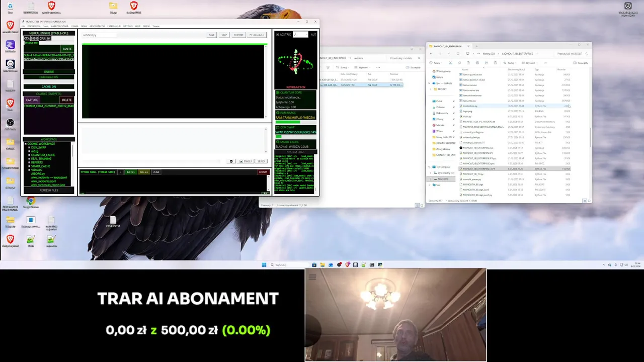Expand the REAL_TRAINING folder node
644x362 pixels.
click(x=29, y=158)
